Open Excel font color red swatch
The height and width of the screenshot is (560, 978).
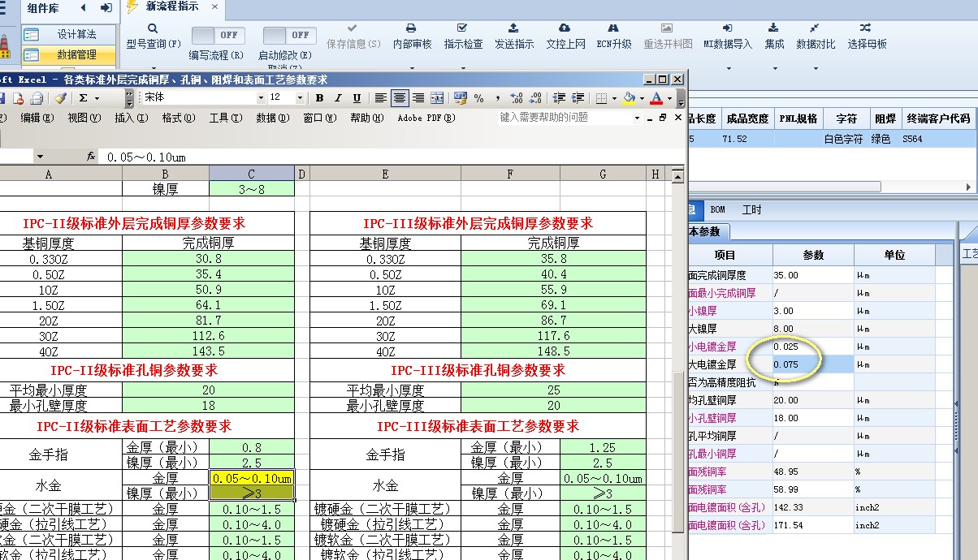pyautogui.click(x=656, y=98)
